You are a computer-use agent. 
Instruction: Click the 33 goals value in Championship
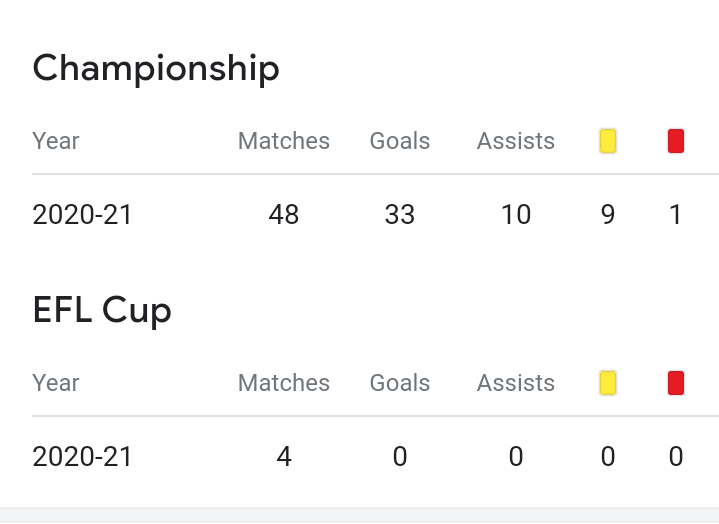coord(400,214)
